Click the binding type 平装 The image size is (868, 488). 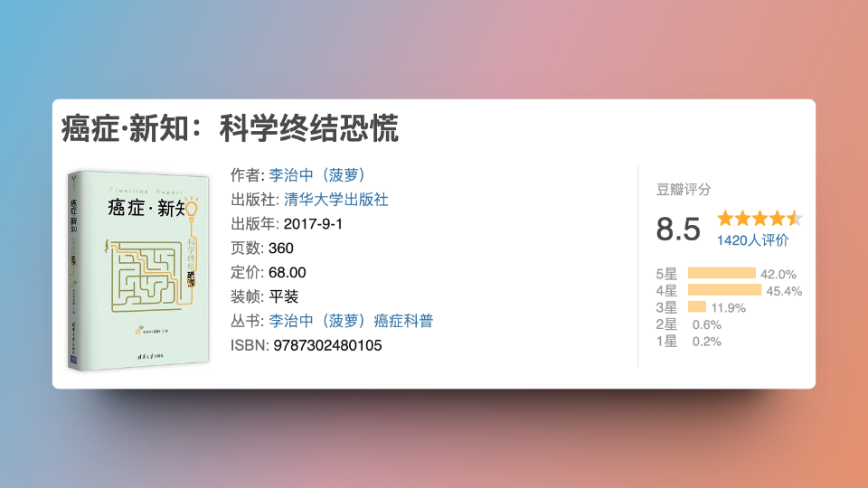284,296
